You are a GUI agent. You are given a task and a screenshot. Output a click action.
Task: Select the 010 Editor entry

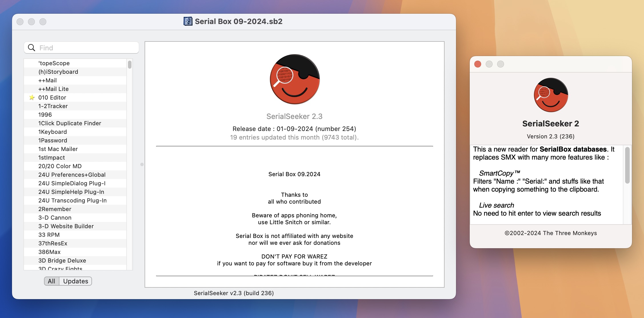[75, 98]
